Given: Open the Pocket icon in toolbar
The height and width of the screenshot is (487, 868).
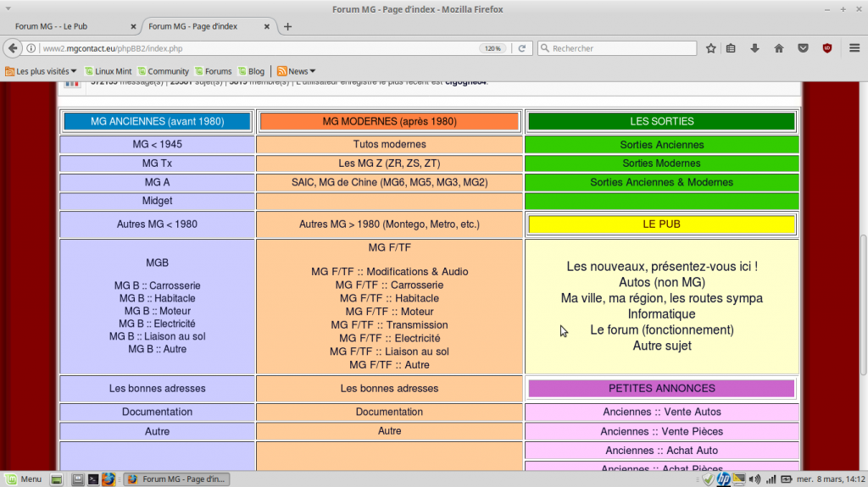Looking at the screenshot, I should pyautogui.click(x=803, y=48).
